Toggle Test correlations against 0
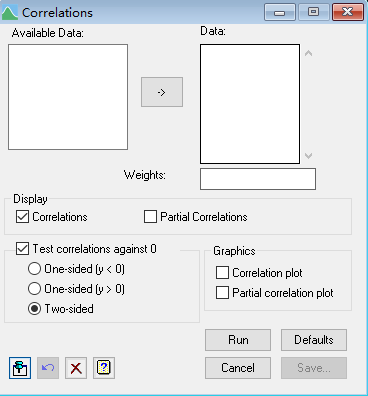Image resolution: width=368 pixels, height=396 pixels. click(22, 249)
